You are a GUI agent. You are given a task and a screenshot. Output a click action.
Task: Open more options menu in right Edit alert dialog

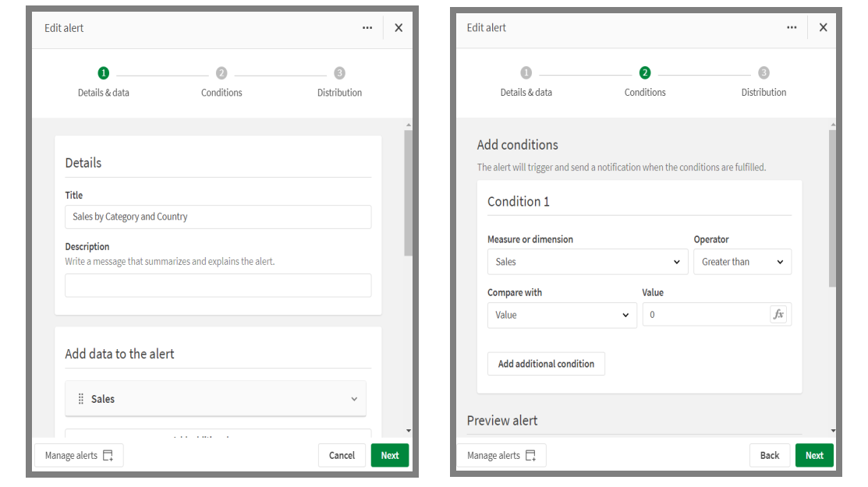pyautogui.click(x=792, y=27)
